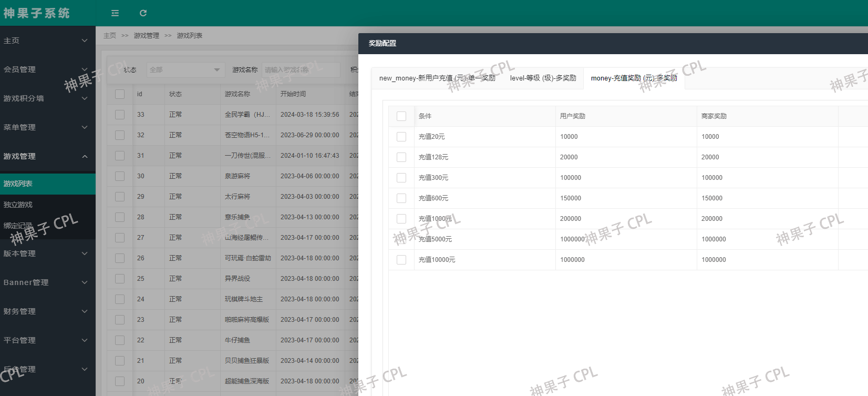Viewport: 868px width, 396px height.
Task: Click game name 异界战役
Action: [237, 279]
